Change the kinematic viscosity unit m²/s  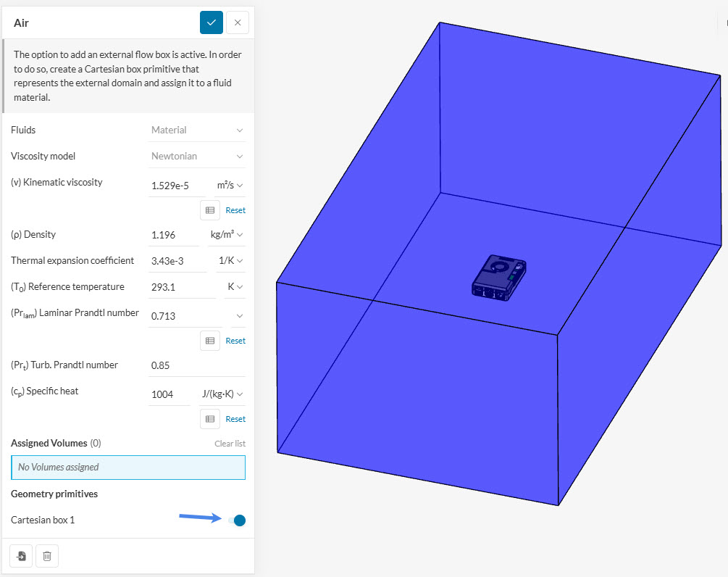(x=230, y=186)
